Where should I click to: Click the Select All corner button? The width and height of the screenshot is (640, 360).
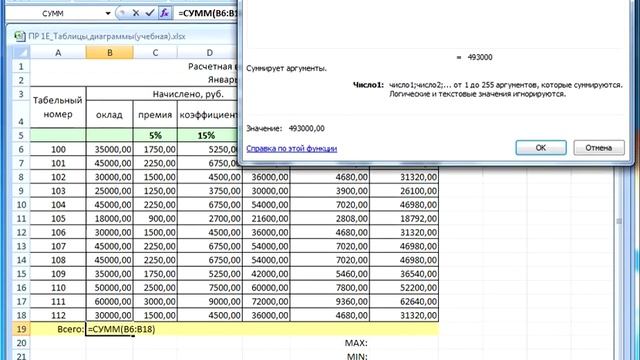(x=21, y=53)
